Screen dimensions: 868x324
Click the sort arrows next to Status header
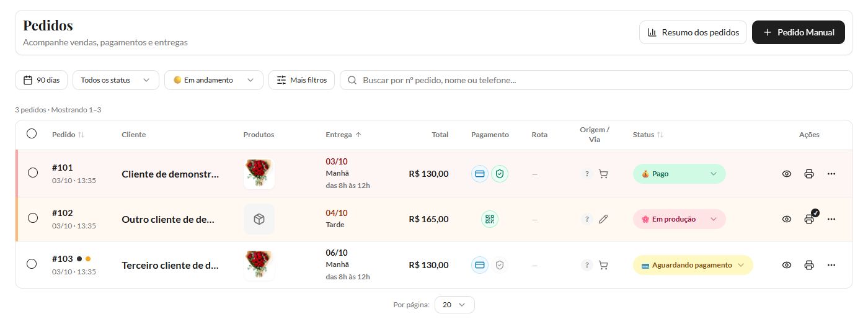(x=660, y=135)
